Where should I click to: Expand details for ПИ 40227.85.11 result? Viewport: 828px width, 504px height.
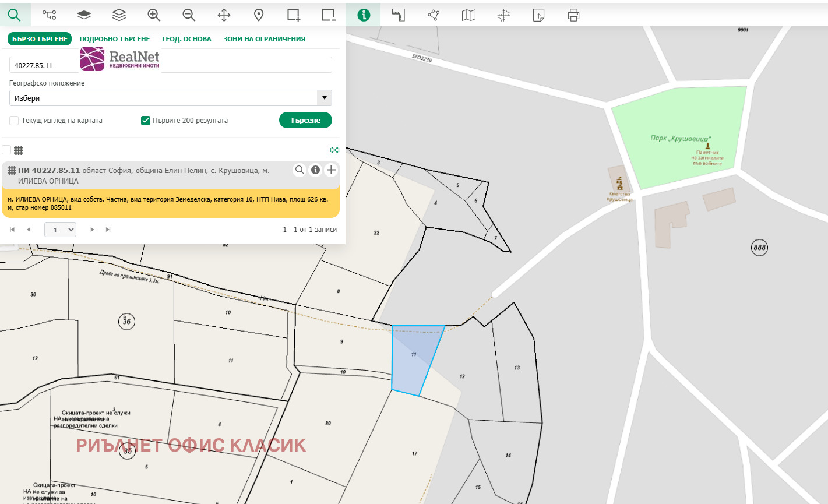tap(315, 170)
